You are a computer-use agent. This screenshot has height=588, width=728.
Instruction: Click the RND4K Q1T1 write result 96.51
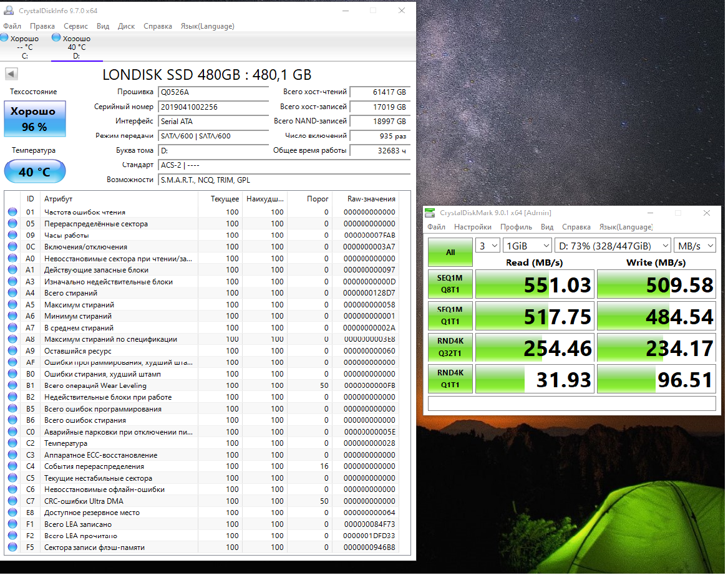click(656, 379)
